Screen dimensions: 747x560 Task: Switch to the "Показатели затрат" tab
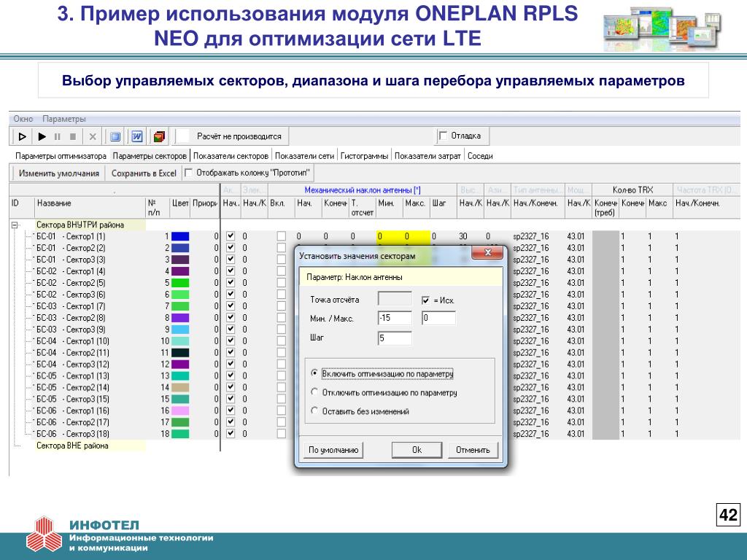click(x=427, y=156)
